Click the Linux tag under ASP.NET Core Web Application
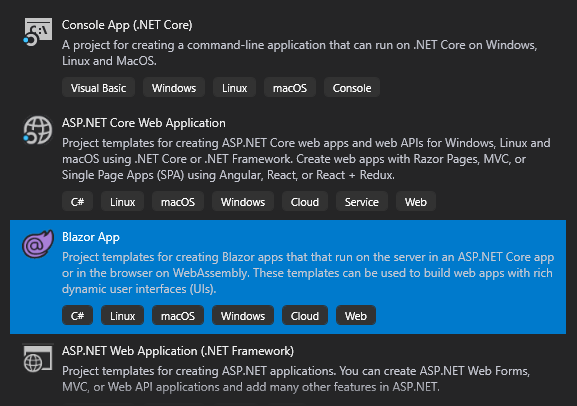The height and width of the screenshot is (406, 577). (122, 201)
